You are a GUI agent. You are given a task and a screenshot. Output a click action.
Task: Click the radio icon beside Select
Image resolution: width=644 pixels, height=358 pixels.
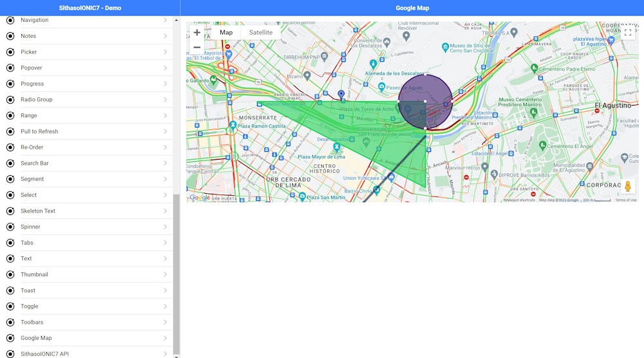point(10,195)
